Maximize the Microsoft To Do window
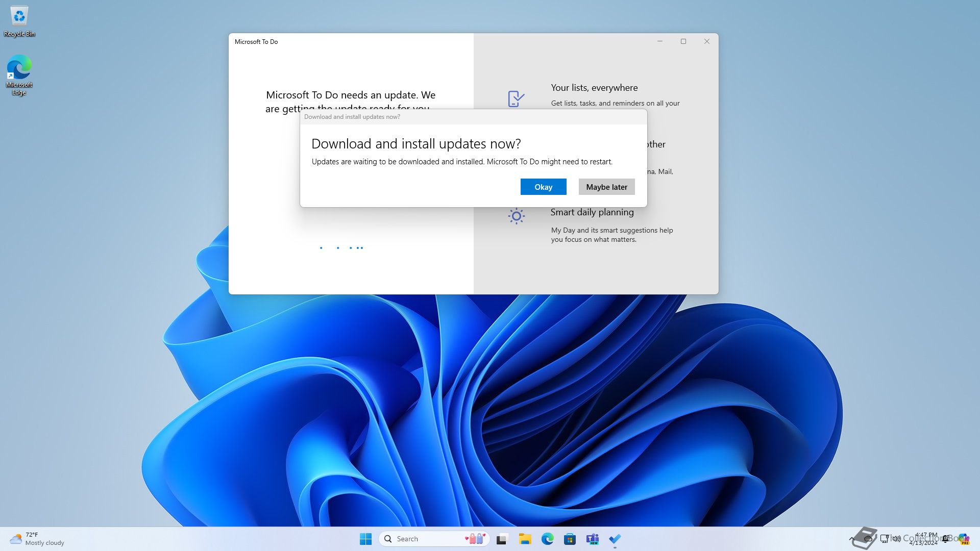 point(683,41)
